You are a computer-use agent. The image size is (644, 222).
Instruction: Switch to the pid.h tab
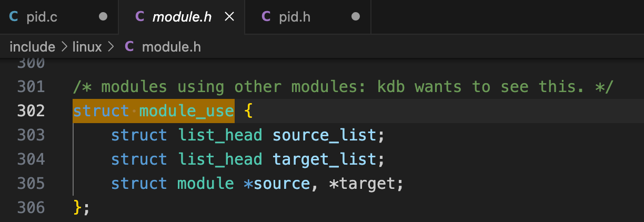click(x=294, y=17)
